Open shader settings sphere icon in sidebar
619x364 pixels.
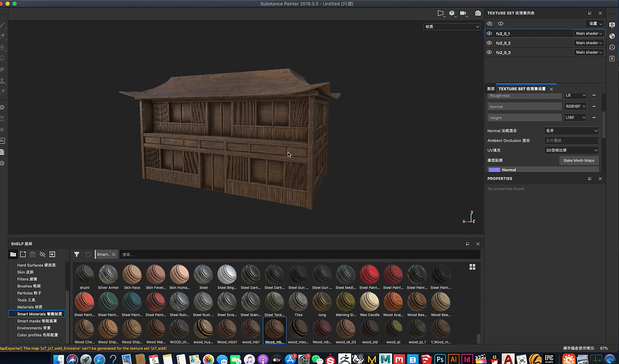click(x=612, y=36)
